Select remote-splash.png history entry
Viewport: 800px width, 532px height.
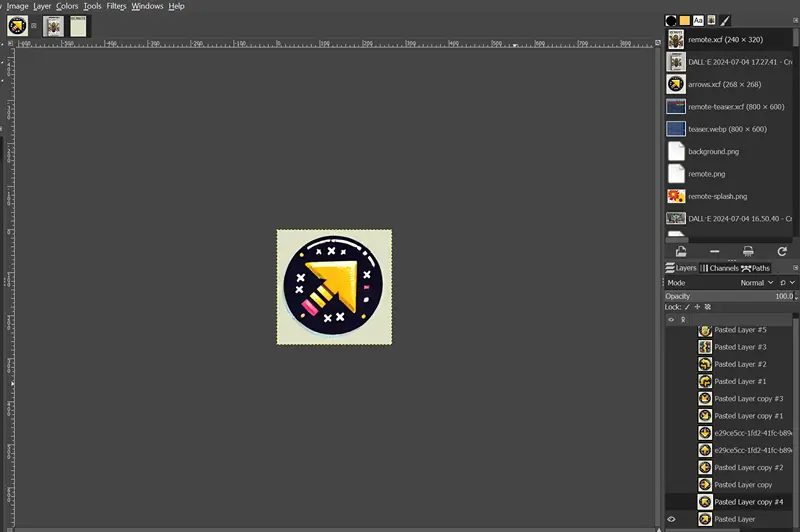pos(729,197)
